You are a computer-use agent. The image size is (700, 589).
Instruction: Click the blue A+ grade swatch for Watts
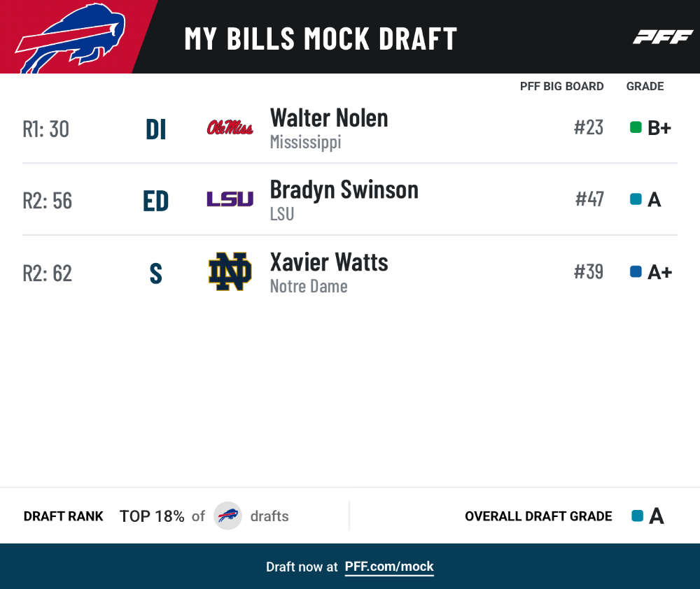click(x=636, y=271)
